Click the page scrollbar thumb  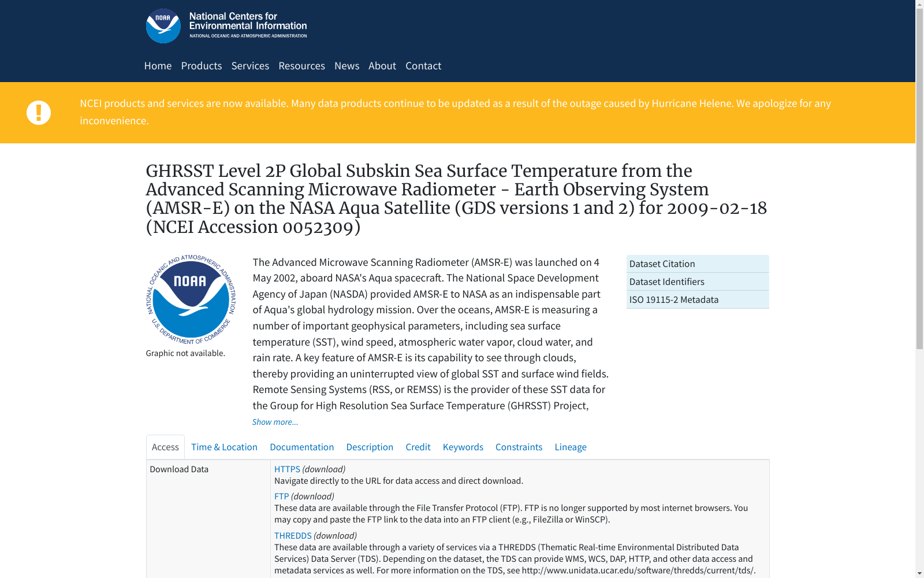coord(919,179)
